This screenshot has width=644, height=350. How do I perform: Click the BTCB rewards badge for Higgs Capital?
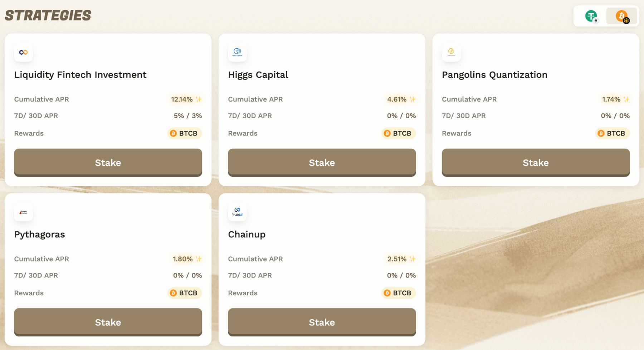399,133
